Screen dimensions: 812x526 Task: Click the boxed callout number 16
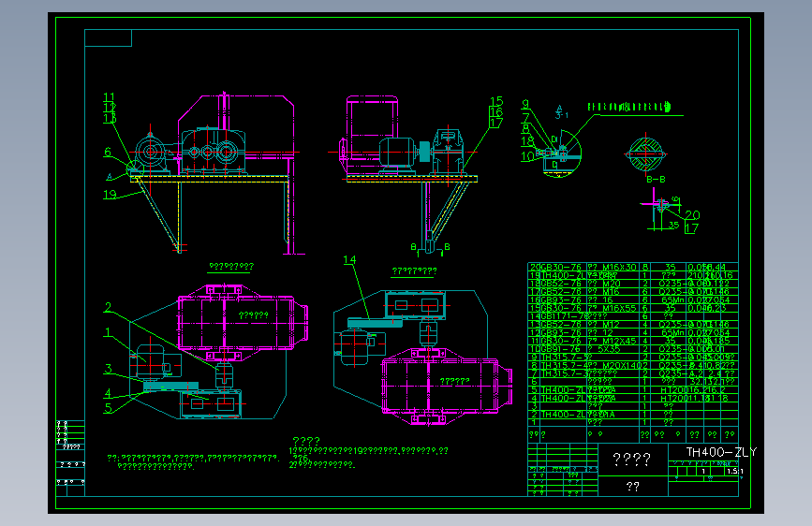(496, 111)
